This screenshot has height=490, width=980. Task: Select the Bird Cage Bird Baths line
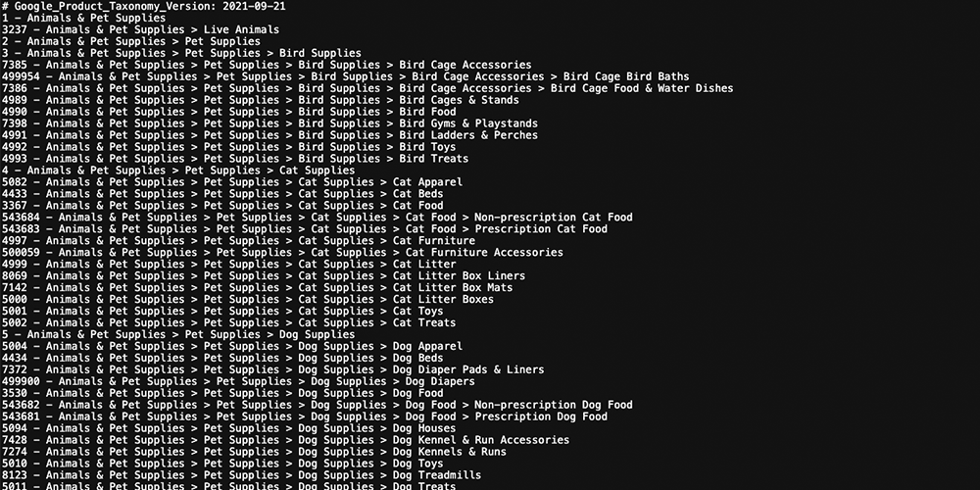(x=346, y=76)
